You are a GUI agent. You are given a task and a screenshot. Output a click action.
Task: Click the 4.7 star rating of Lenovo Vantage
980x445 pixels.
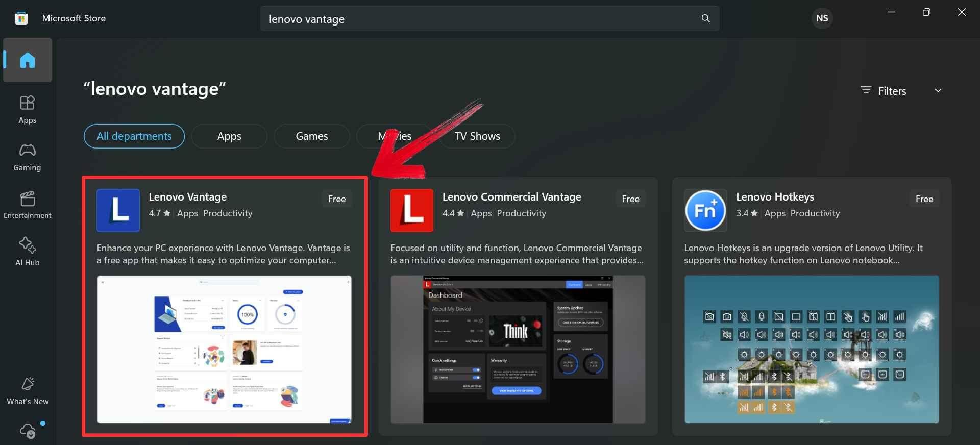[x=159, y=213]
